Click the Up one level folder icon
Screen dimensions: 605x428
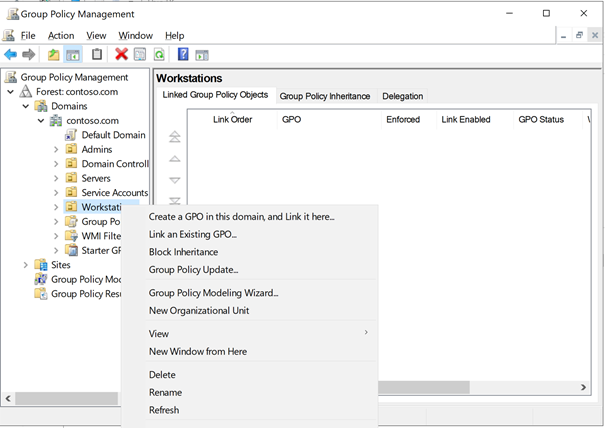pyautogui.click(x=54, y=54)
